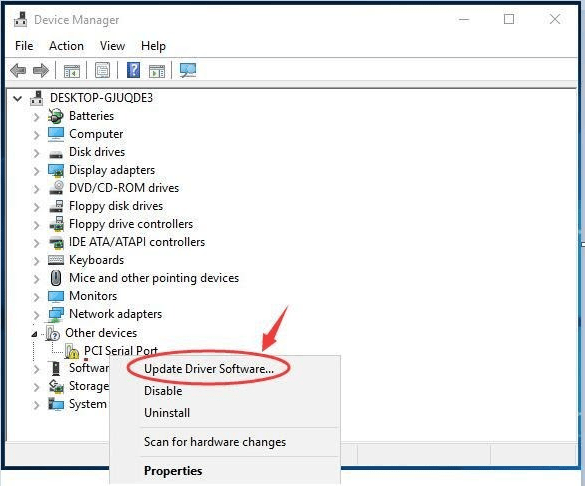
Task: Collapse the Other devices node
Action: pos(34,334)
